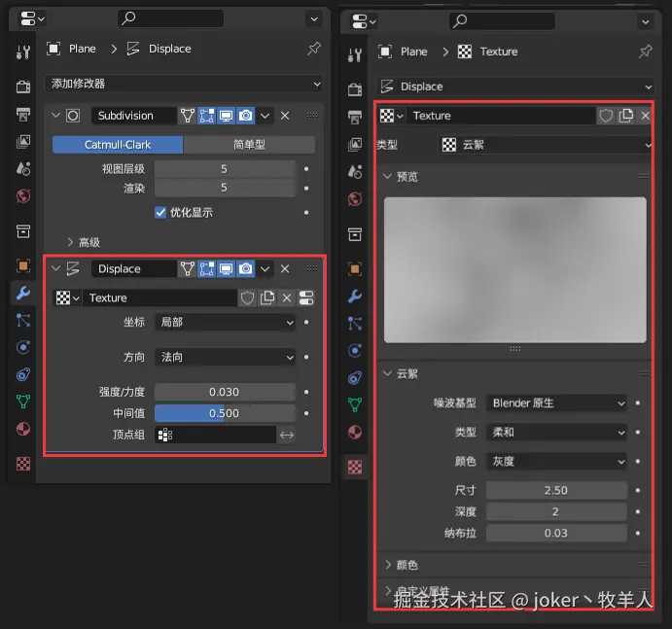Open 添加修改器 dropdown
This screenshot has width=672, height=629.
184,84
